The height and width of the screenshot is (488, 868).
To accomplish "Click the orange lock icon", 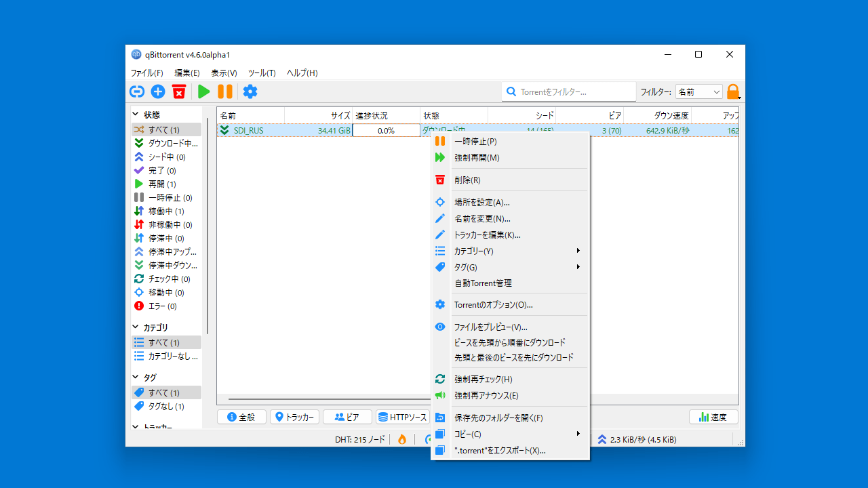I will 733,91.
